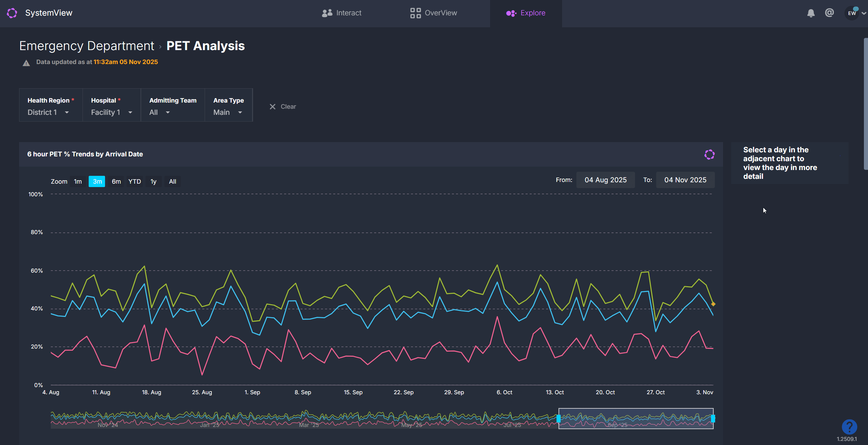The image size is (868, 445).
Task: Click the data warning triangle icon
Action: tap(26, 63)
